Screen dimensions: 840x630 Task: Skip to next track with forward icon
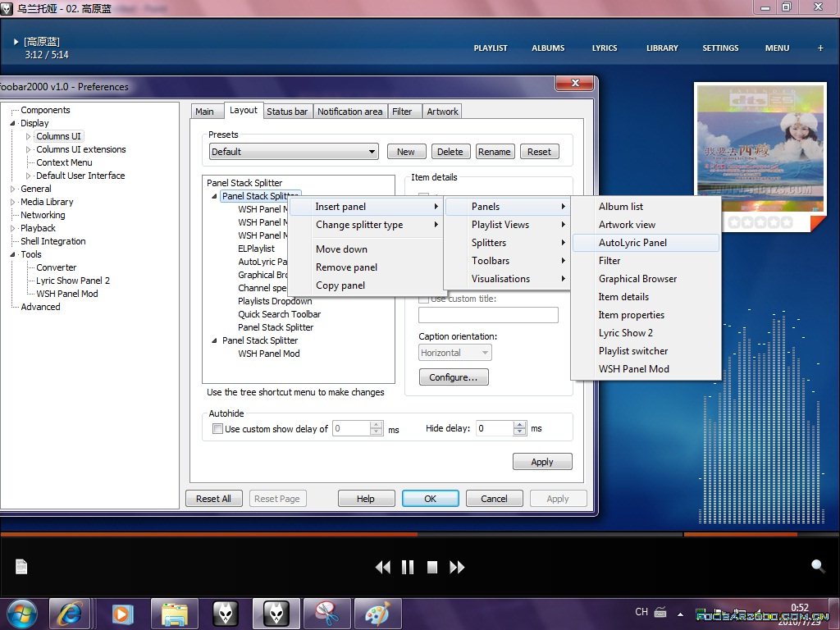pyautogui.click(x=458, y=567)
